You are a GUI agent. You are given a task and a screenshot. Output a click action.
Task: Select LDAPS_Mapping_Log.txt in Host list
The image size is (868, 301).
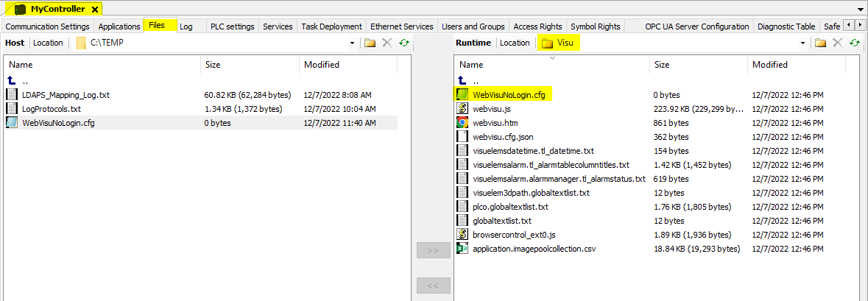[x=66, y=95]
